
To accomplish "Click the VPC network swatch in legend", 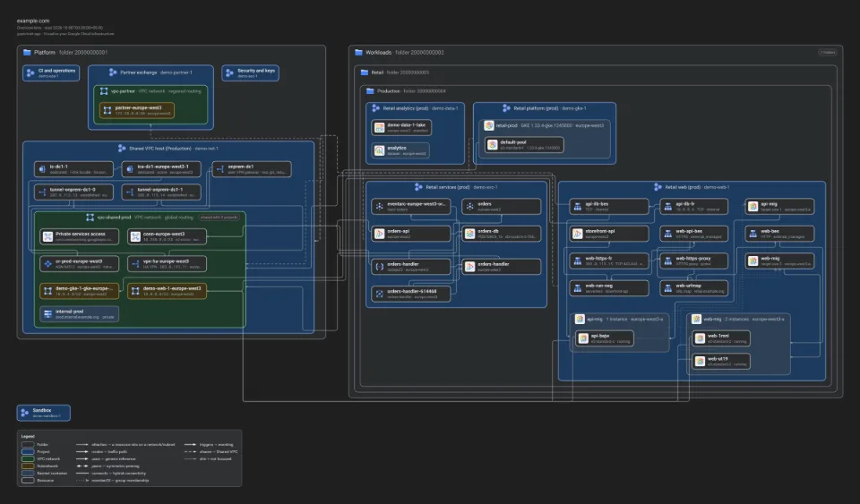I will click(28, 459).
